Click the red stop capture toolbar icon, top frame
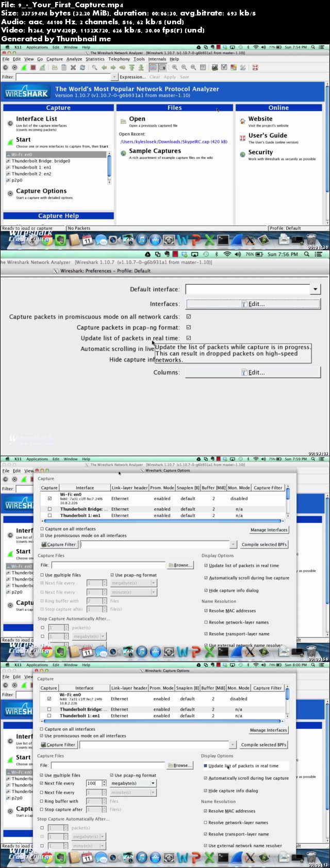This screenshot has height=868, width=330. click(x=33, y=68)
